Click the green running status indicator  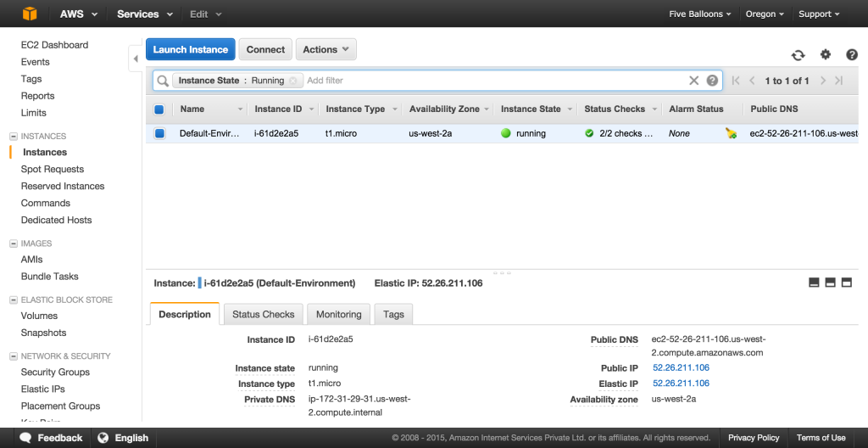click(x=505, y=133)
